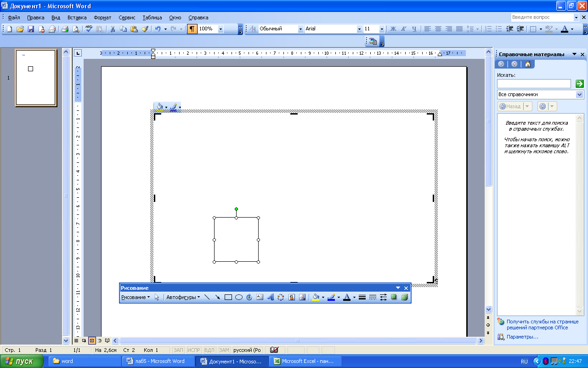Open the Line Style options
The image size is (588, 368).
pos(362,297)
